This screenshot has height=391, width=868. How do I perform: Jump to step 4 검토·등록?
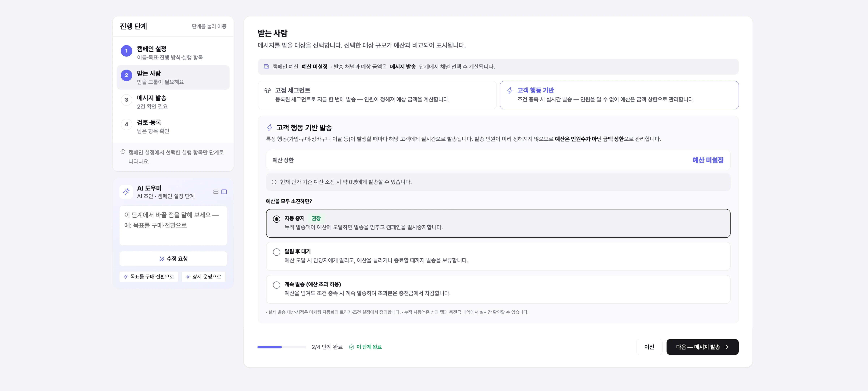pyautogui.click(x=173, y=126)
